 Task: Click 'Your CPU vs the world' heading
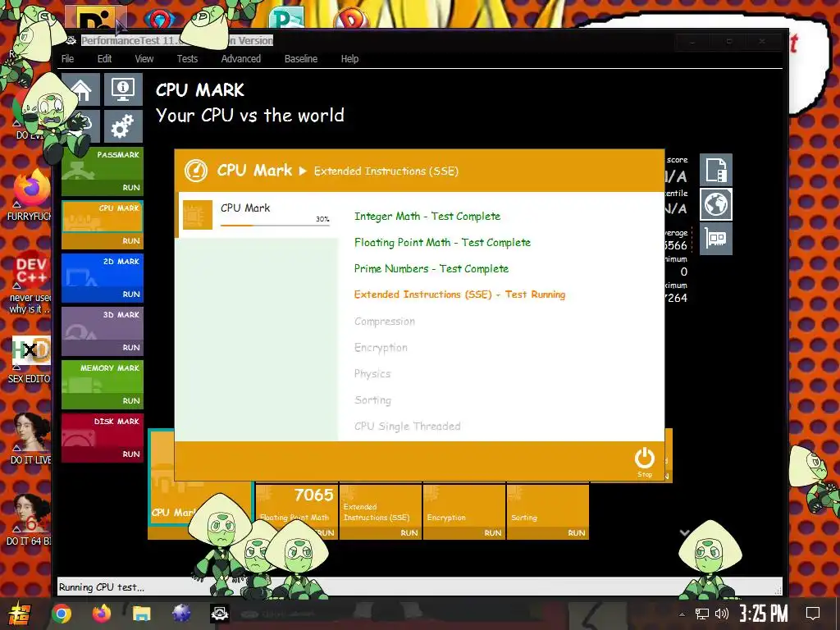pos(249,115)
